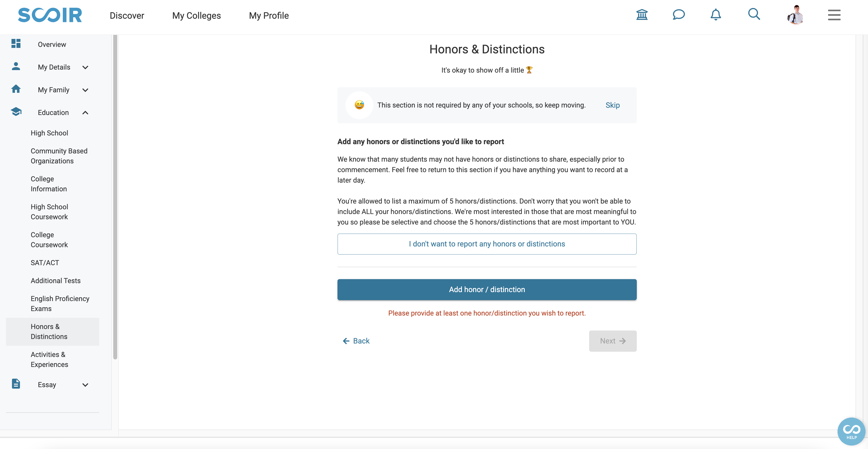This screenshot has height=449, width=868.
Task: Open the notifications bell
Action: (x=716, y=15)
